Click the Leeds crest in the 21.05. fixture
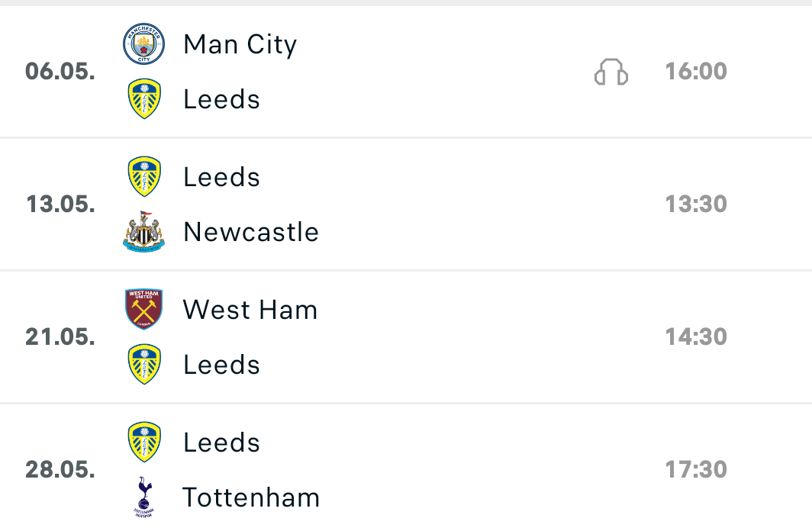This screenshot has height=531, width=812. click(x=143, y=365)
